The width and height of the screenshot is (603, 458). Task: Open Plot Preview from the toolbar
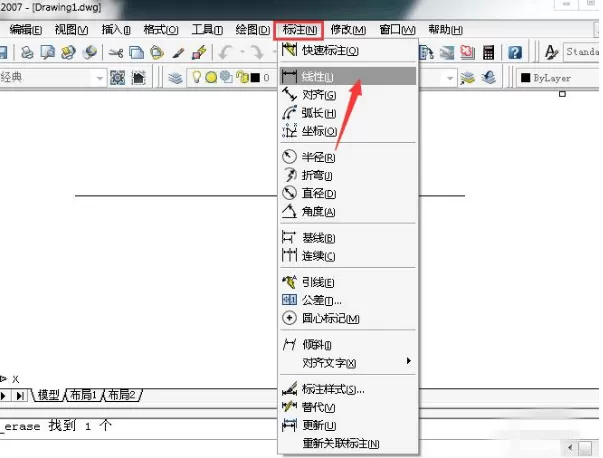point(48,52)
